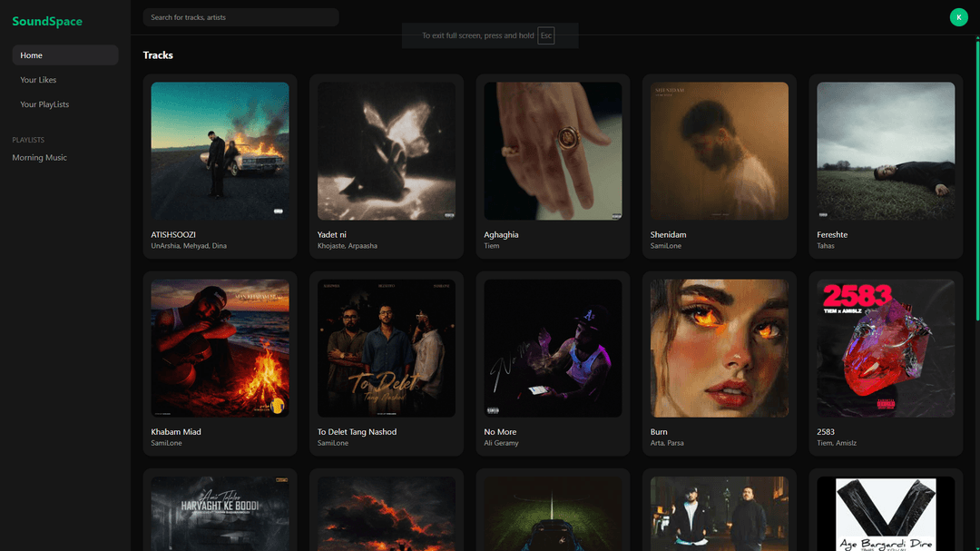
Task: Click artist text Arta, Parsa
Action: point(667,443)
